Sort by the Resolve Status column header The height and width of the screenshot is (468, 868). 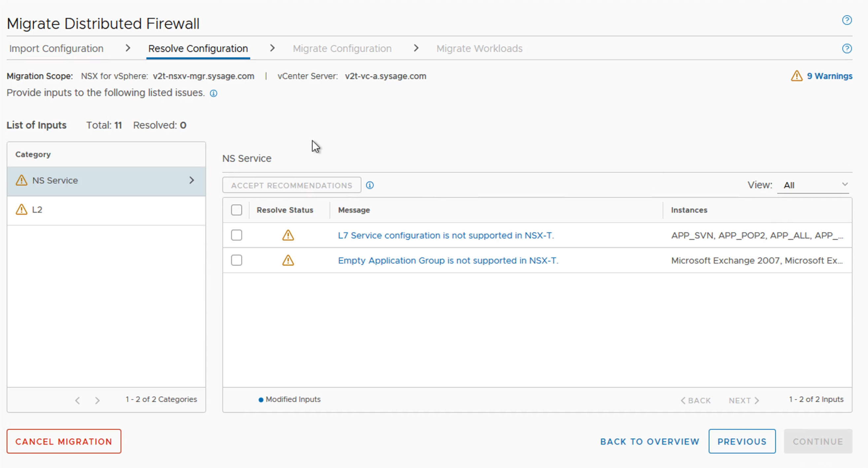pos(285,210)
